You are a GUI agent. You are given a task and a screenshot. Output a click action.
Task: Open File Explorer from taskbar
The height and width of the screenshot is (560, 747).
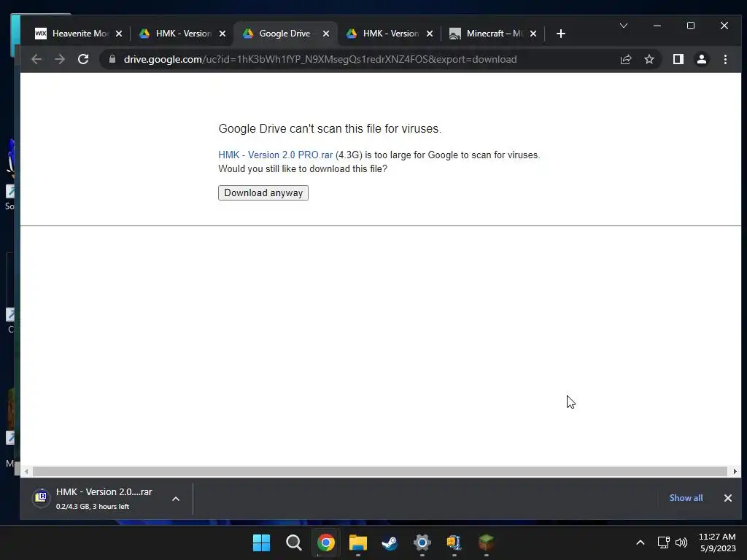[x=357, y=542]
